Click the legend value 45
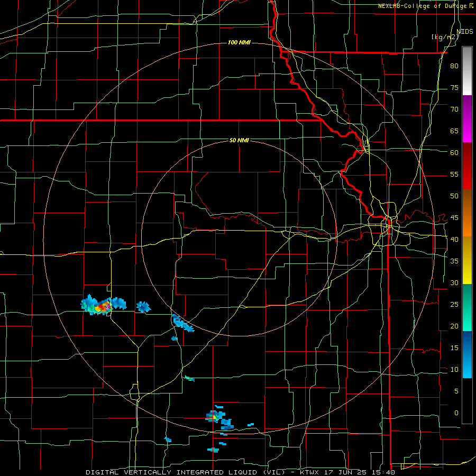Image resolution: width=476 pixels, height=476 pixels. click(454, 218)
